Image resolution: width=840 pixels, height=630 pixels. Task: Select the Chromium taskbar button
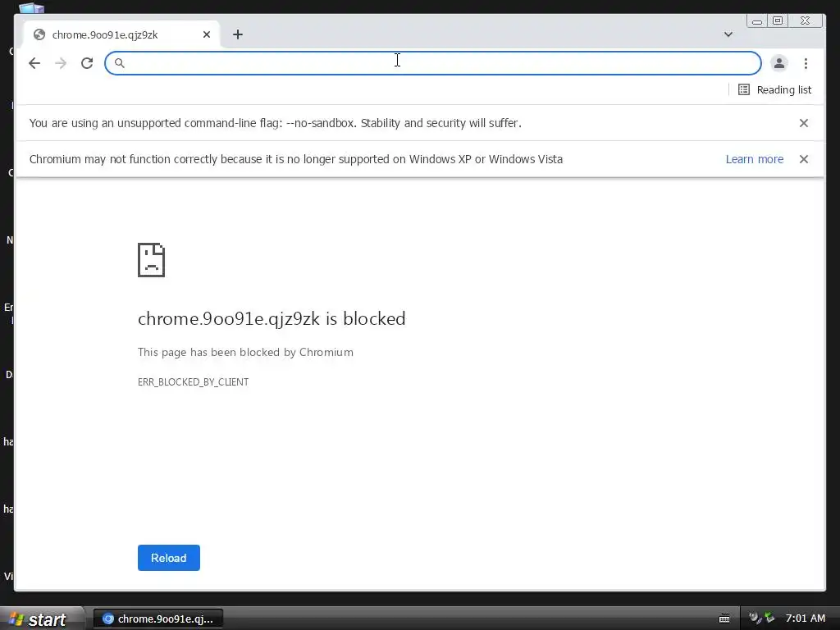coord(158,619)
